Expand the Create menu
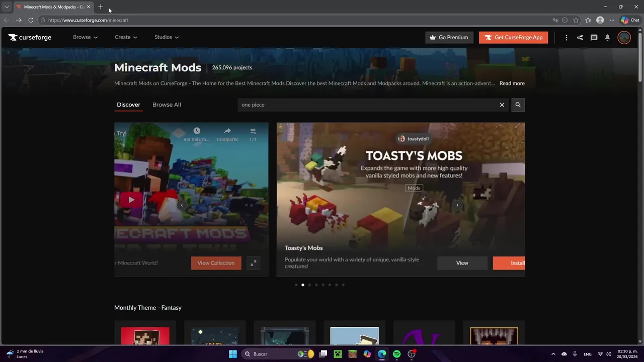The height and width of the screenshot is (362, 644). (x=126, y=37)
